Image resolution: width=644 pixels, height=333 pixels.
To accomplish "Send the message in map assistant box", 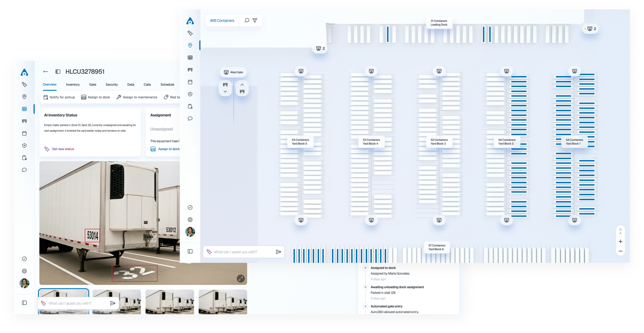I will pos(278,252).
